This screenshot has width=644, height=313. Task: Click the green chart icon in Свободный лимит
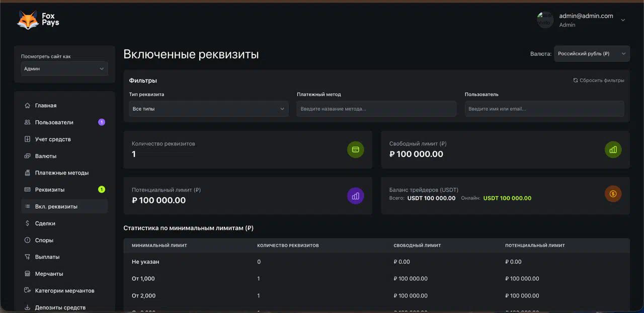(613, 149)
